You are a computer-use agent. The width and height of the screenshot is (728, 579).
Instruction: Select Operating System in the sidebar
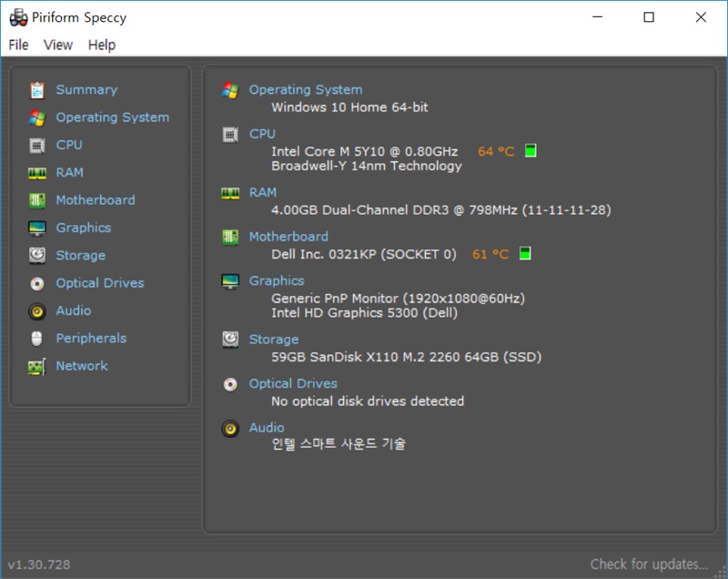112,117
